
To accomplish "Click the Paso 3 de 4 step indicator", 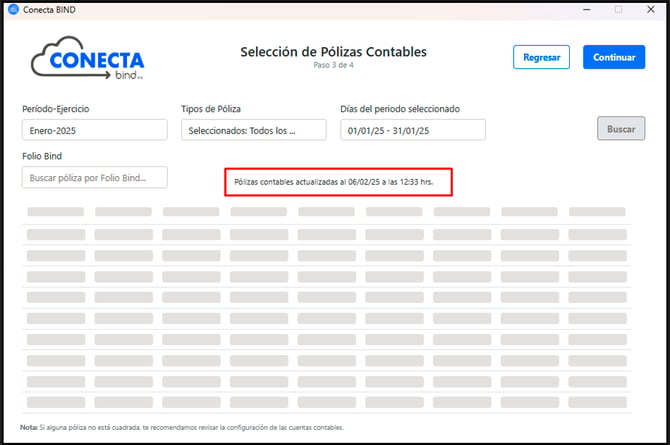I will pos(333,65).
